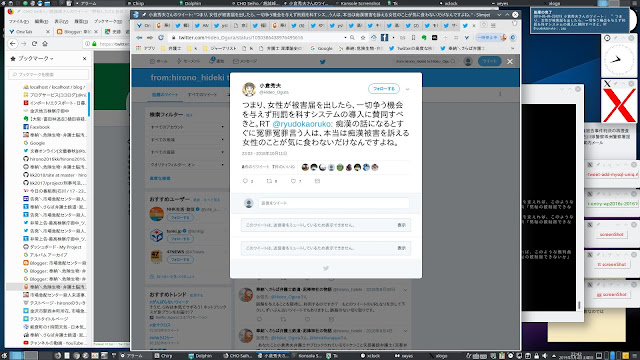This screenshot has height=360, width=640.
Task: Open Firefox File menu
Action: [x=18, y=21]
